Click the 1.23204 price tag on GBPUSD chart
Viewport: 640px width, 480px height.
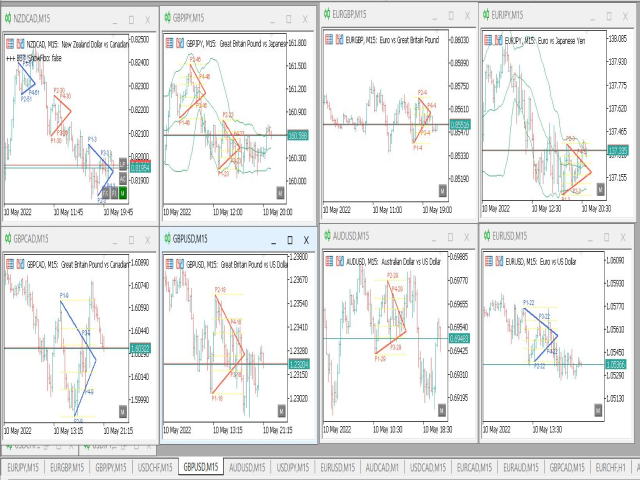(x=299, y=364)
